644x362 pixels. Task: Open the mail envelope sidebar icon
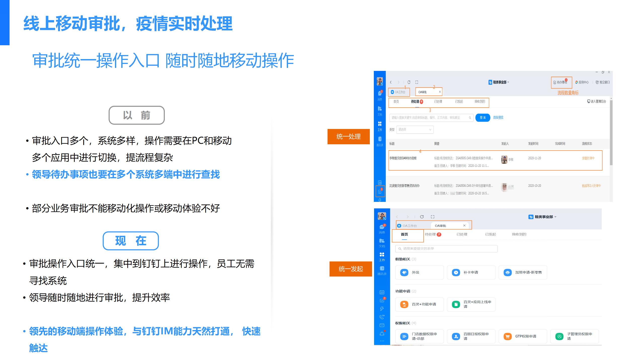(382, 325)
